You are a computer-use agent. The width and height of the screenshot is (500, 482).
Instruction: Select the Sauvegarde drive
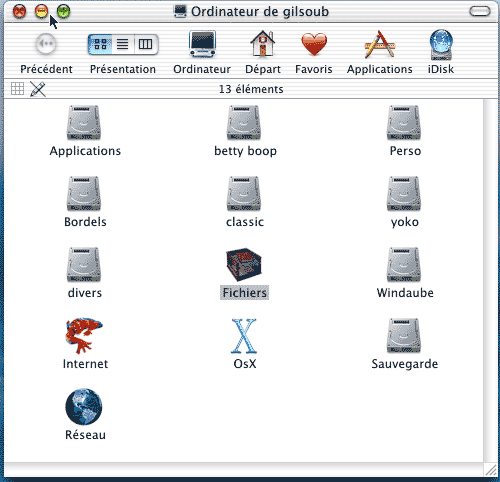pos(404,336)
